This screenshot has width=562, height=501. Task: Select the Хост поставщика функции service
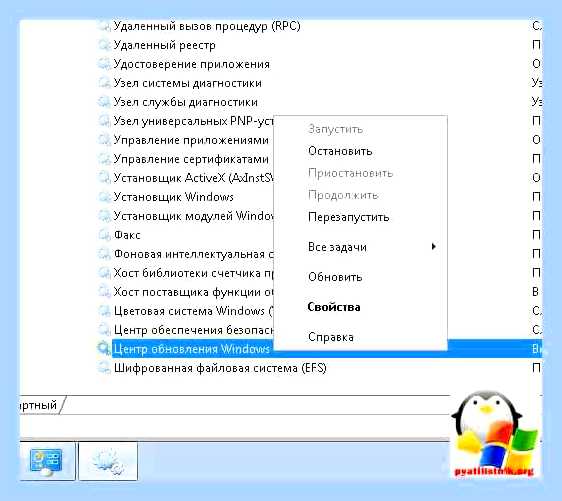click(194, 292)
